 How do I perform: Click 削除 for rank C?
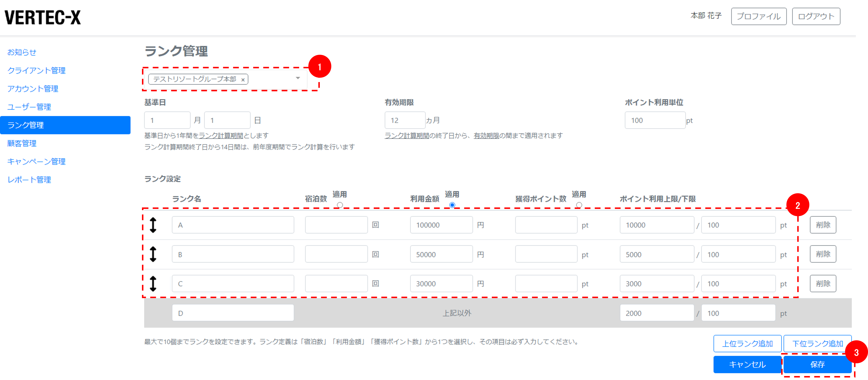[x=823, y=283]
